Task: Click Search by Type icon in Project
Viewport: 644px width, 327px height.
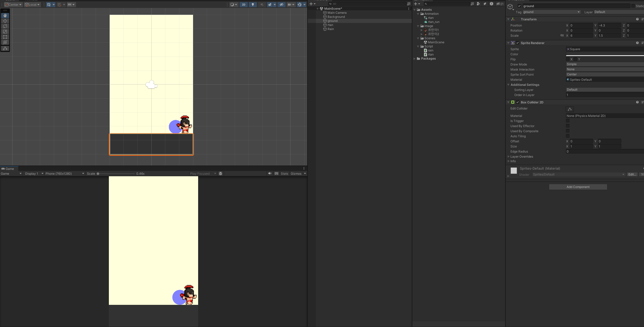Action: tap(478, 4)
